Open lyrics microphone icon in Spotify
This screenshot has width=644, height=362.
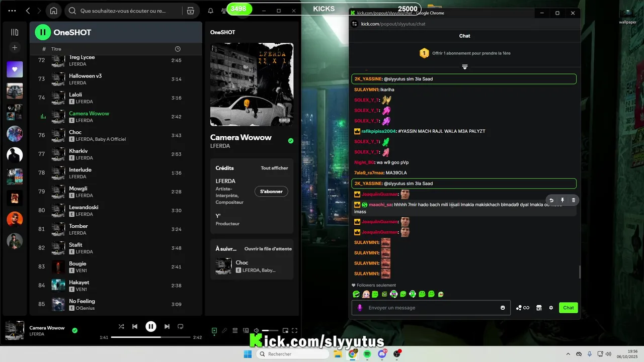point(224,330)
